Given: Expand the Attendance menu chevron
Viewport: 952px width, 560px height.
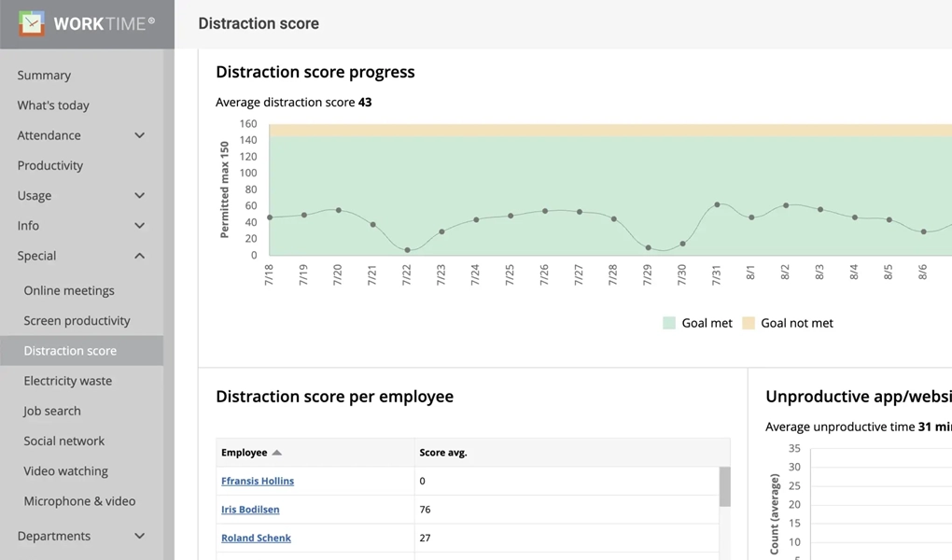Looking at the screenshot, I should [x=139, y=135].
